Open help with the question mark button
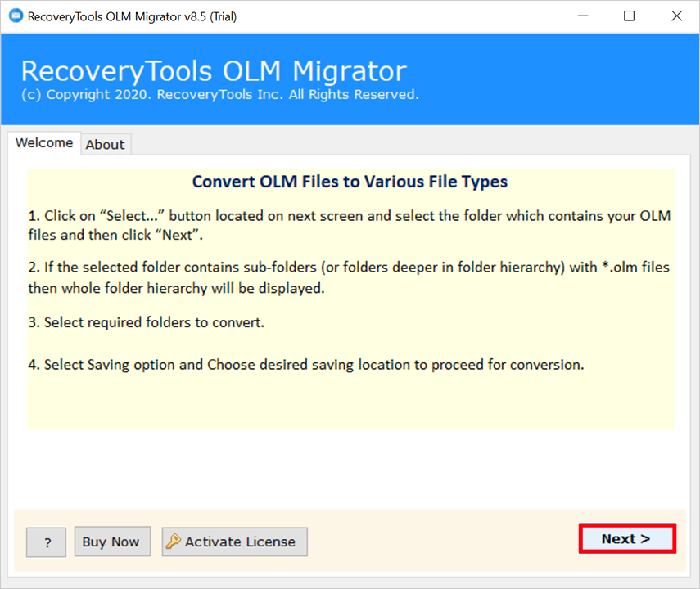The height and width of the screenshot is (589, 700). 48,542
